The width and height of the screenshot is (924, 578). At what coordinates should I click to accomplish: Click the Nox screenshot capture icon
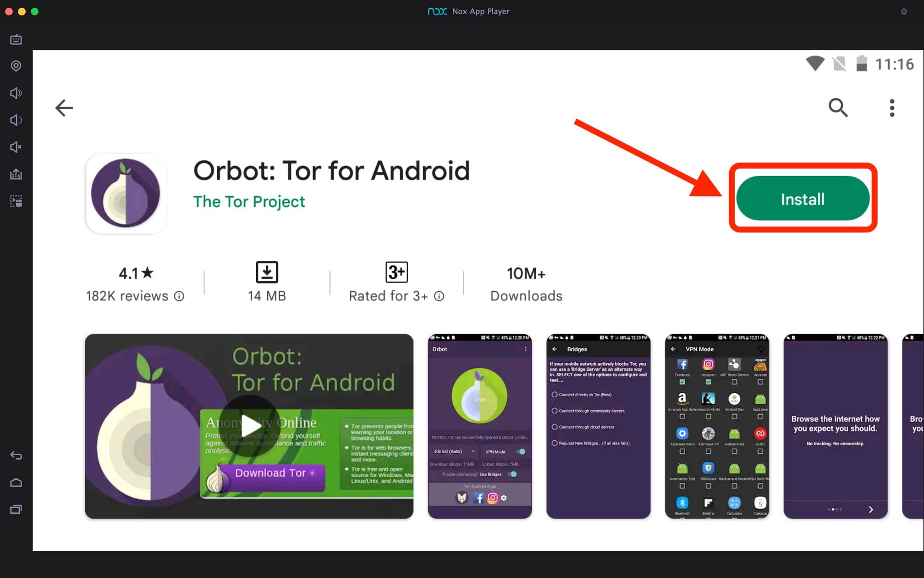pos(16,201)
